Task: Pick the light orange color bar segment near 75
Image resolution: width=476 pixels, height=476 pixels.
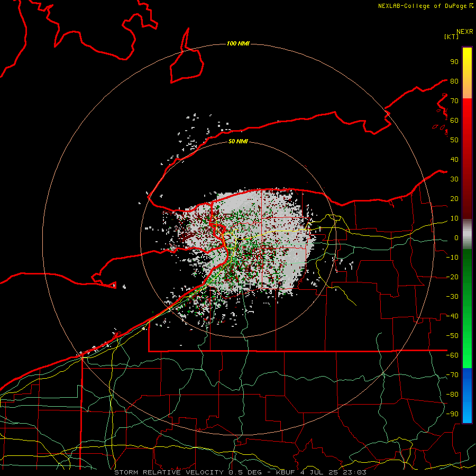Action: point(467,91)
